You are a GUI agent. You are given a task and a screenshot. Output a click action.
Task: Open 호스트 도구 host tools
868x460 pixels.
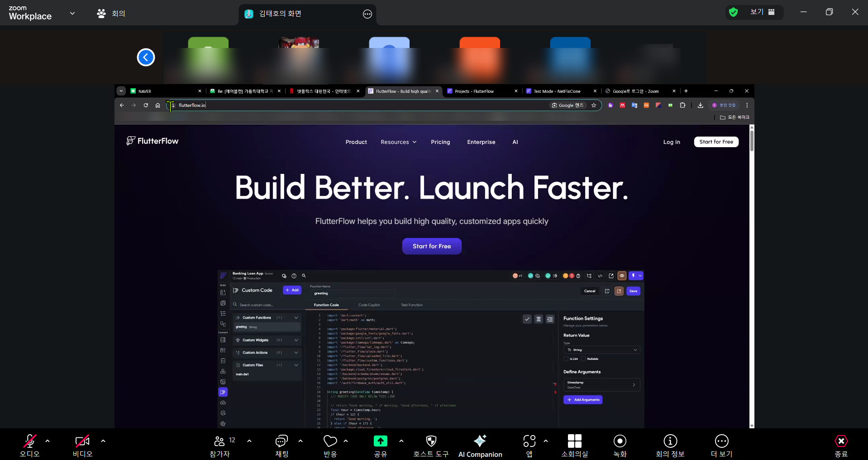(431, 446)
